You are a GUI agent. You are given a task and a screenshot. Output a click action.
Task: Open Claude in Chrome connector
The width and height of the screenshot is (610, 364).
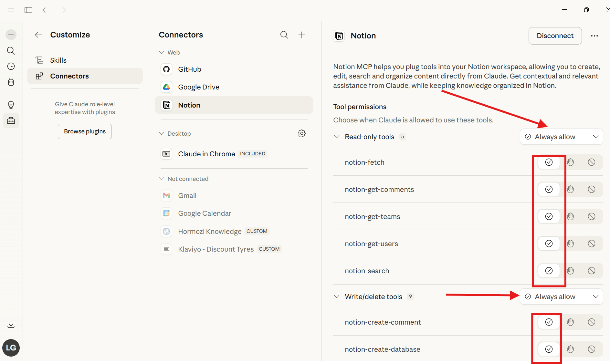click(x=234, y=154)
